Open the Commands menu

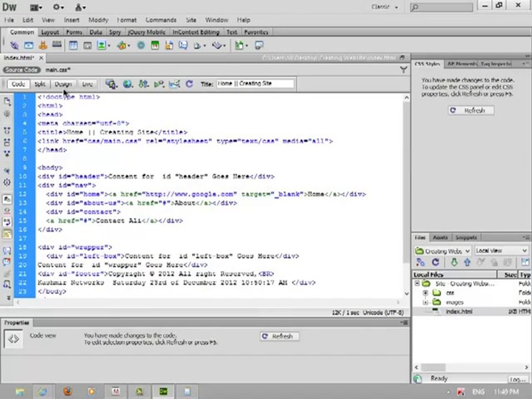point(161,20)
